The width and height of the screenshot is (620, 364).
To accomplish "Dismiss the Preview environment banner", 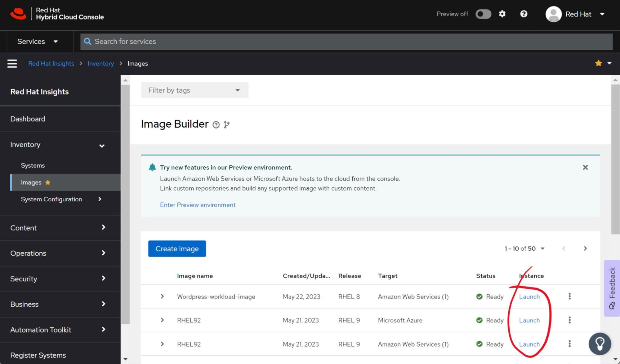I will 585,167.
